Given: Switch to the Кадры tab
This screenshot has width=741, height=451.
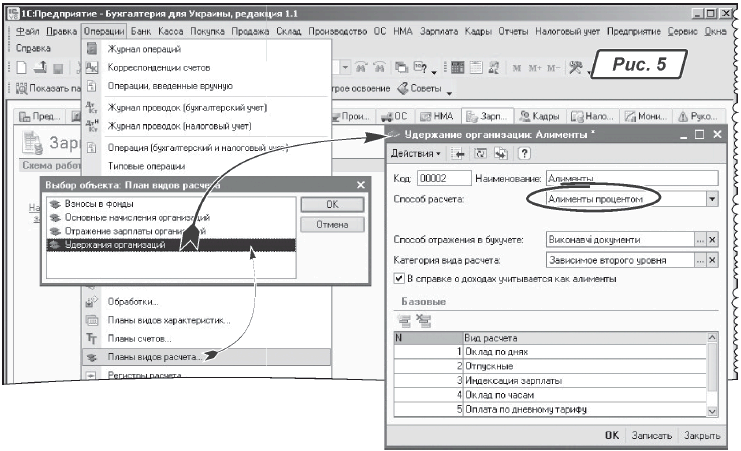Looking at the screenshot, I should tap(536, 117).
